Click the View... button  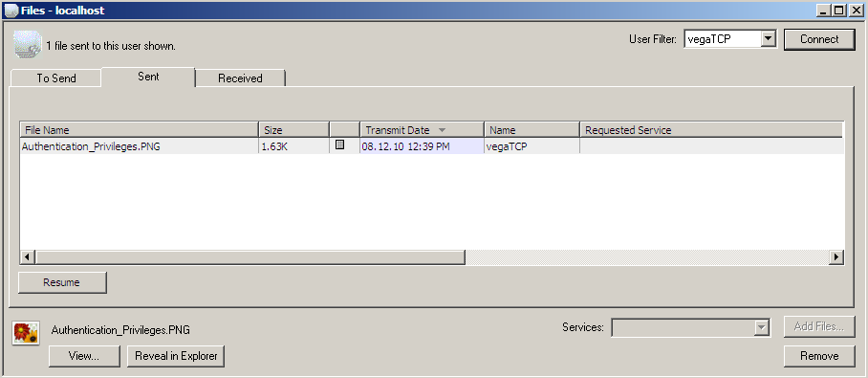(84, 356)
